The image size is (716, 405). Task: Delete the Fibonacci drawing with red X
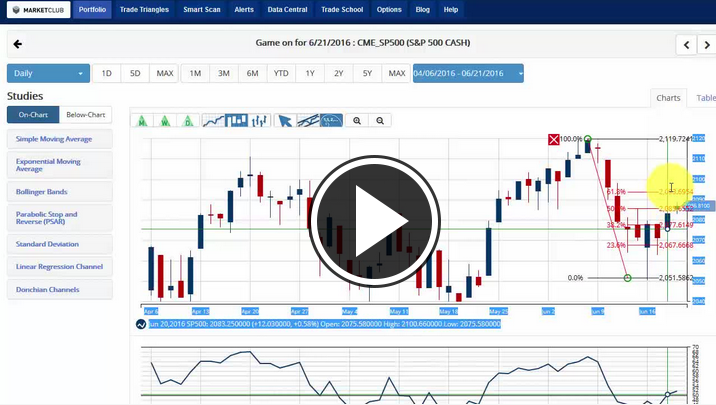(553, 139)
